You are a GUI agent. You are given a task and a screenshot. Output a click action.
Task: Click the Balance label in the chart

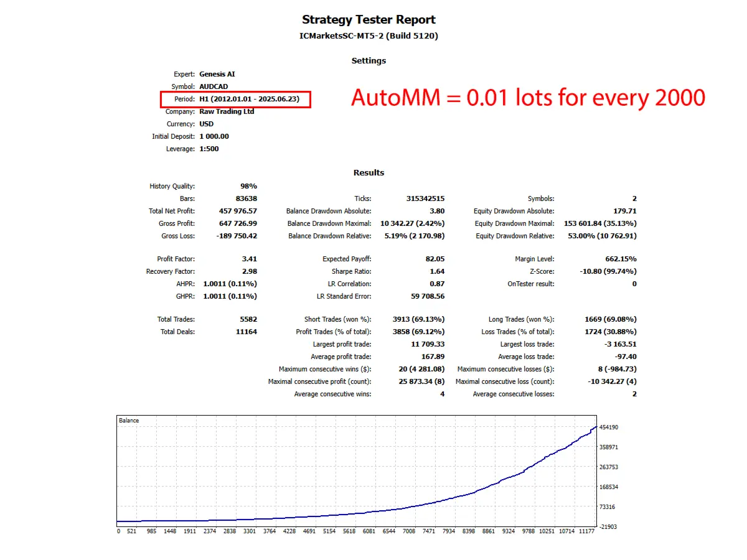(129, 421)
